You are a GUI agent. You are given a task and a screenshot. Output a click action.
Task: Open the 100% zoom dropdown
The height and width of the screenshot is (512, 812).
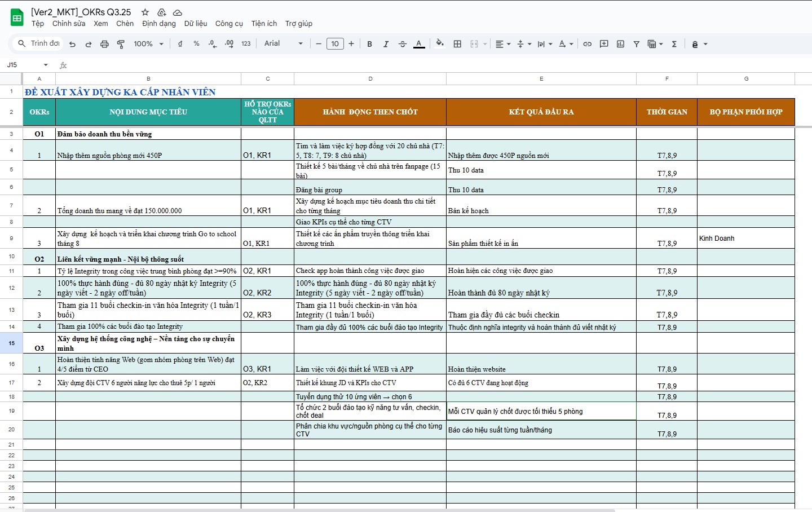pos(148,44)
